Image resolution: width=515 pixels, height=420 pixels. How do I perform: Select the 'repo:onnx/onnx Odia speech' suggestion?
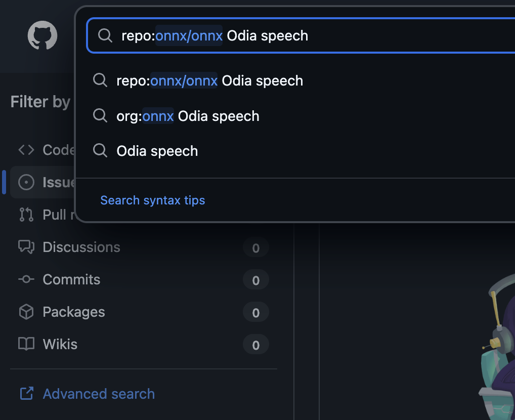coord(209,81)
